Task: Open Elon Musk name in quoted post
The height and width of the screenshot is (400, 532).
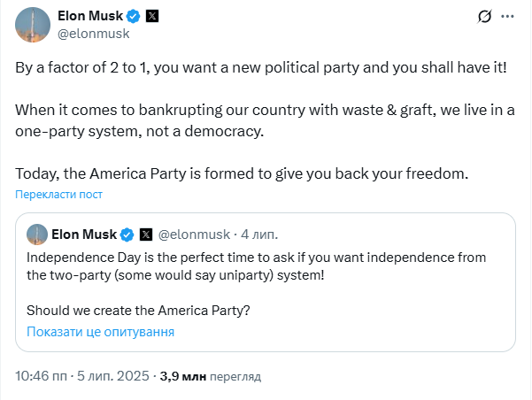Action: pos(85,235)
